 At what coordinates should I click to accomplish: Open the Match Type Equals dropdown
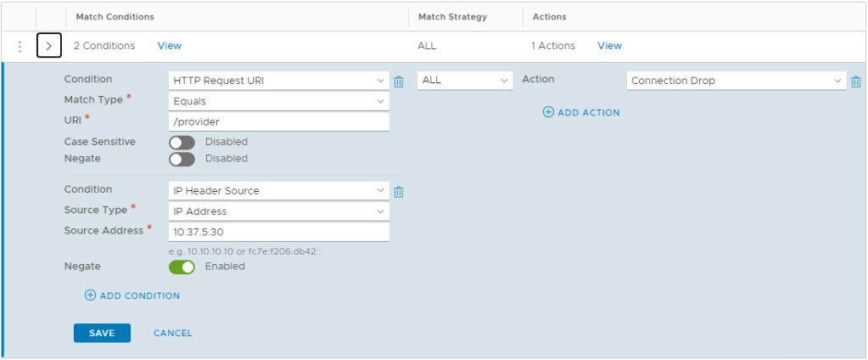tap(278, 101)
